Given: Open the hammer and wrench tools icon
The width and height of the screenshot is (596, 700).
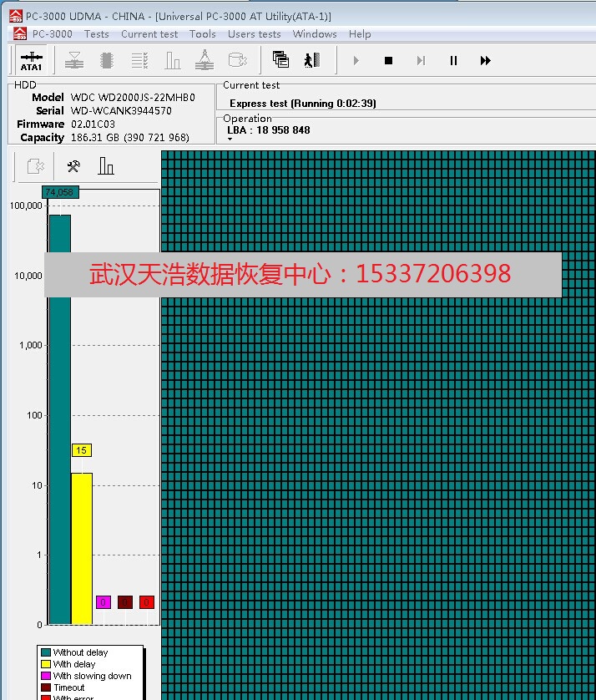Looking at the screenshot, I should 73,166.
